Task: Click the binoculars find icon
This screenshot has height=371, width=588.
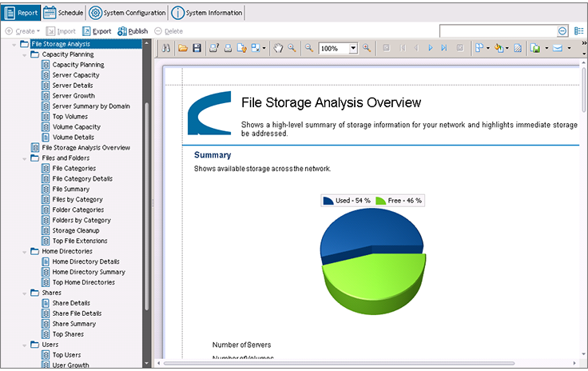Action: pyautogui.click(x=165, y=48)
